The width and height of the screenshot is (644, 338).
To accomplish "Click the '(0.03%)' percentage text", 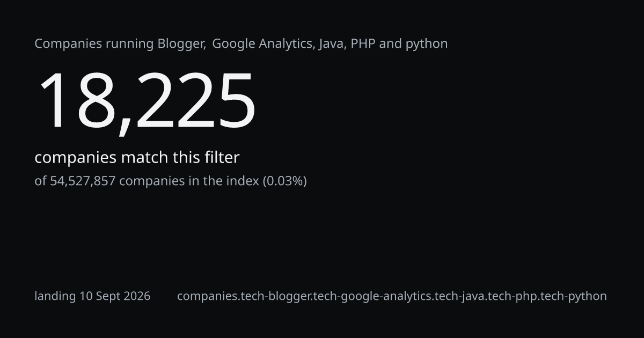I will pyautogui.click(x=284, y=181).
